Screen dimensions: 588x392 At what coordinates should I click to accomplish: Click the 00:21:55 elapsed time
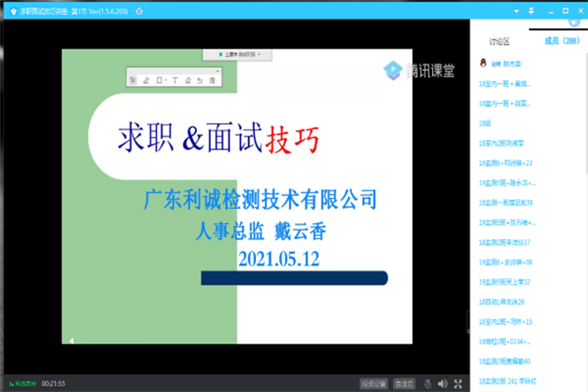tap(53, 384)
